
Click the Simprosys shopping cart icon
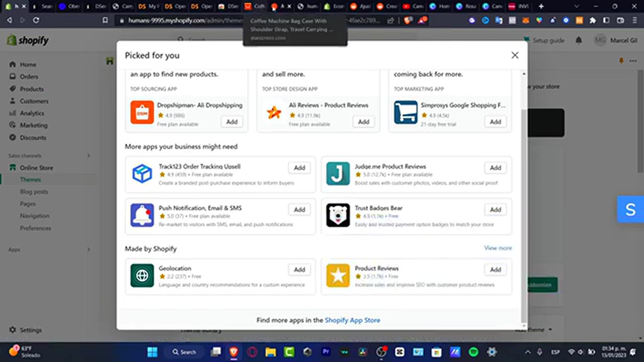pyautogui.click(x=406, y=112)
